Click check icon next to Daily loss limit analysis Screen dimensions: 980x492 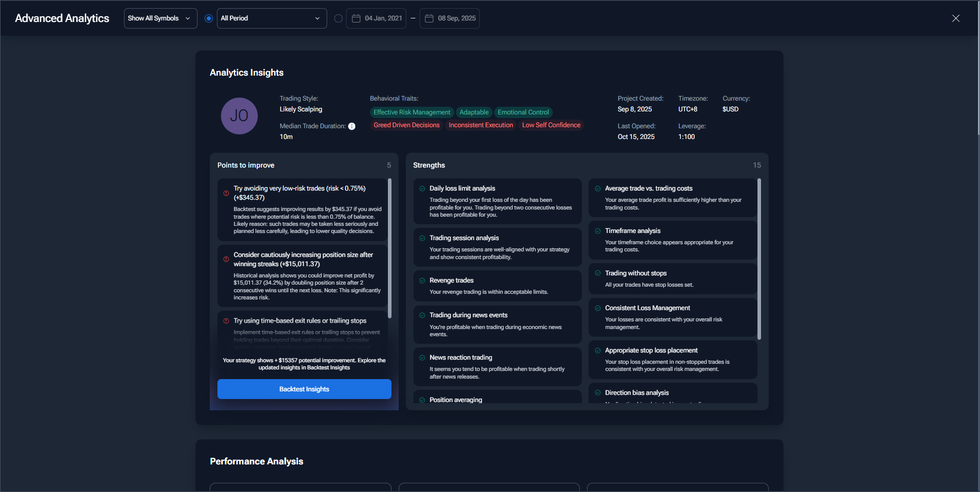click(x=422, y=189)
